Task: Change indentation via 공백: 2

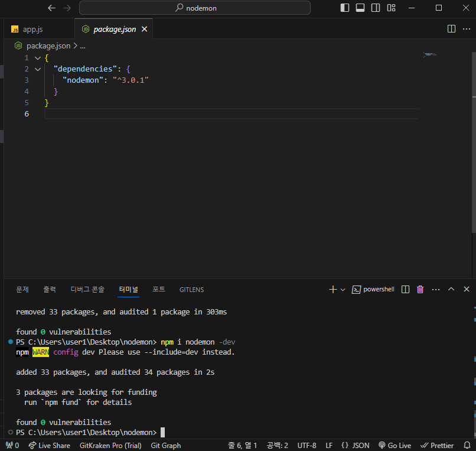Action: click(277, 446)
